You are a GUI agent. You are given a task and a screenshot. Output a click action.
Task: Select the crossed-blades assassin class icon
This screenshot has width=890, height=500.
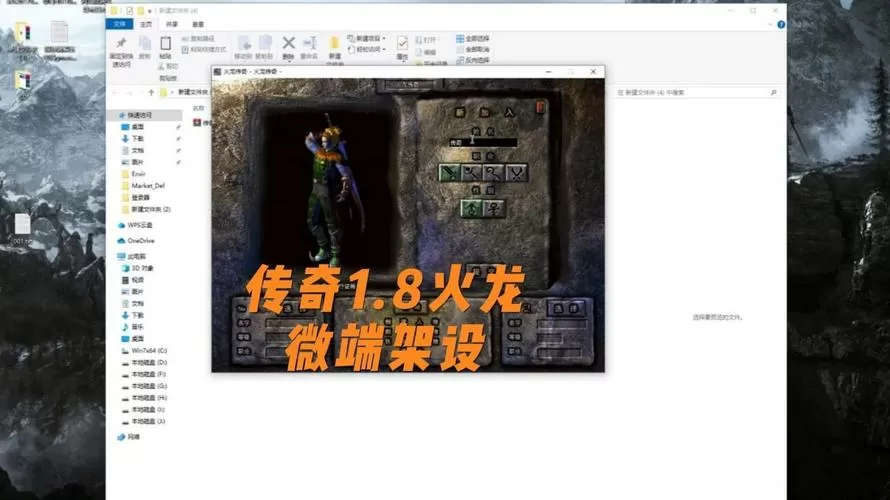517,173
